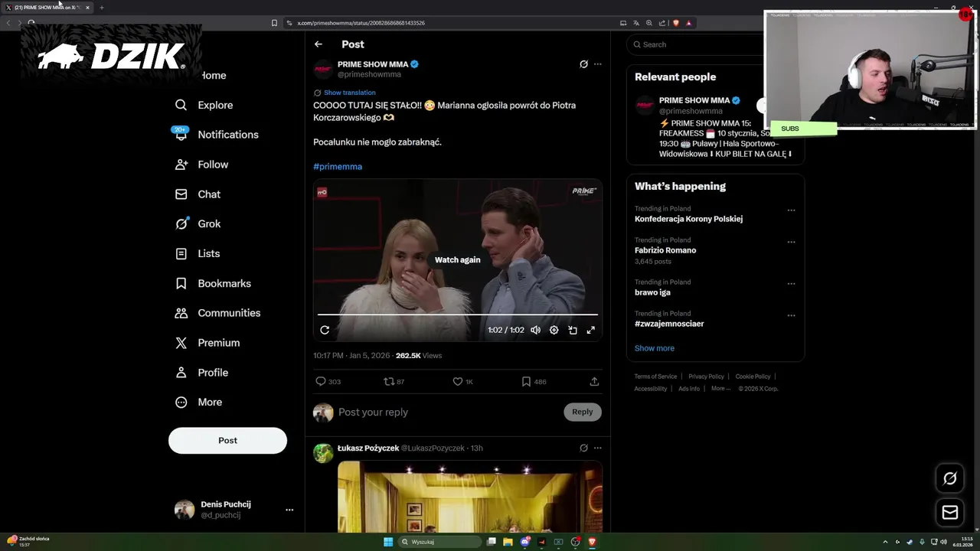Viewport: 980px width, 551px height.
Task: Open Profile in the sidebar
Action: click(201, 373)
